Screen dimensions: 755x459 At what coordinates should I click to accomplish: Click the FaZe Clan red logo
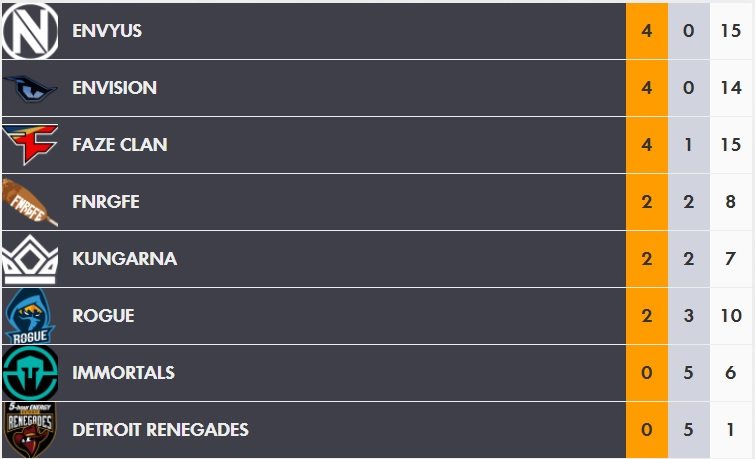[29, 145]
